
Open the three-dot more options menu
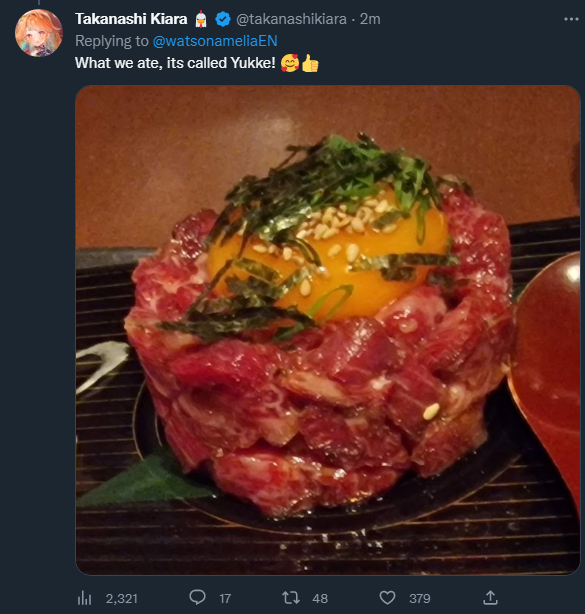pos(571,19)
